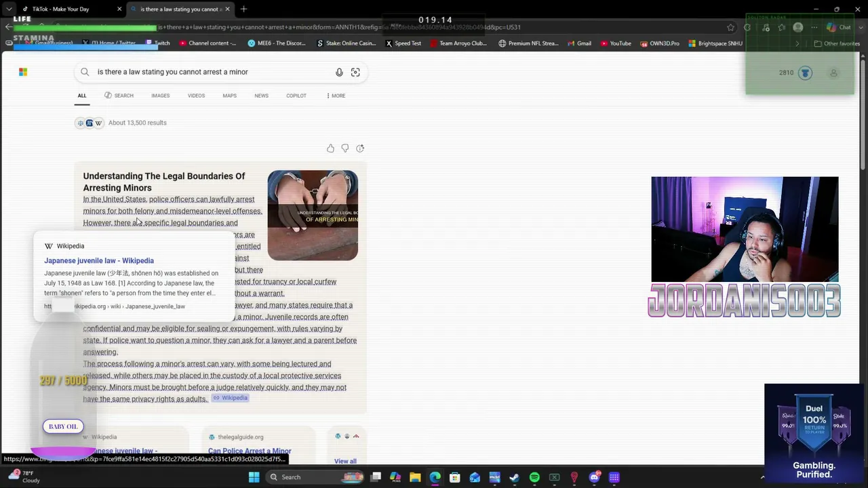
Task: Click the handcuffs article thumbnail
Action: (313, 215)
